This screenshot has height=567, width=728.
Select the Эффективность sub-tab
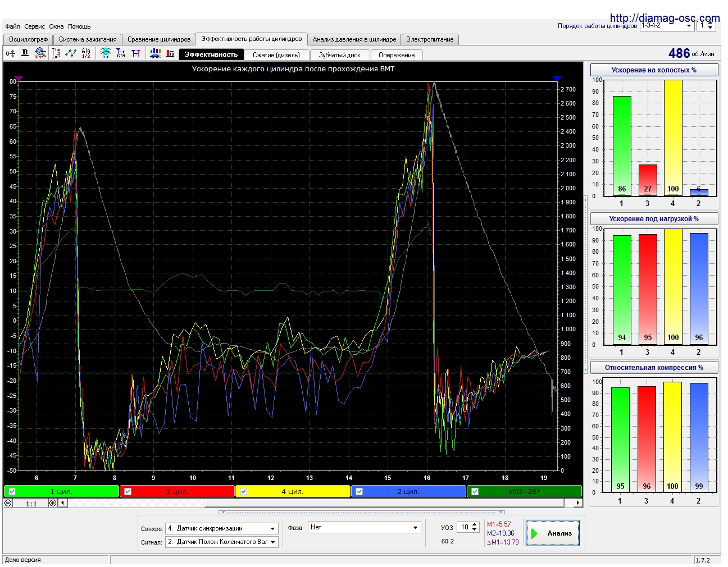pos(211,54)
